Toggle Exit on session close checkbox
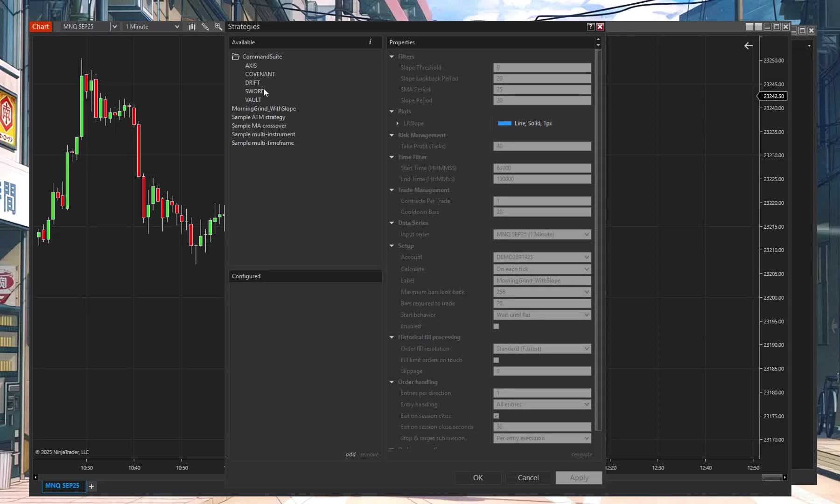This screenshot has width=840, height=504. click(496, 416)
